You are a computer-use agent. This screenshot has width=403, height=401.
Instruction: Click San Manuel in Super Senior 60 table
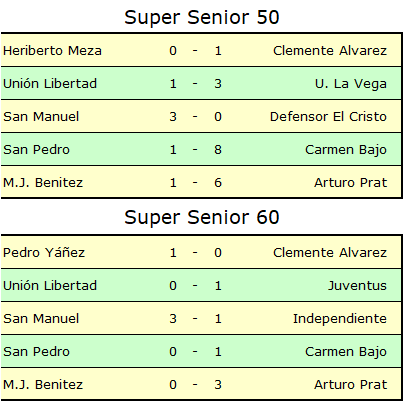click(x=41, y=318)
